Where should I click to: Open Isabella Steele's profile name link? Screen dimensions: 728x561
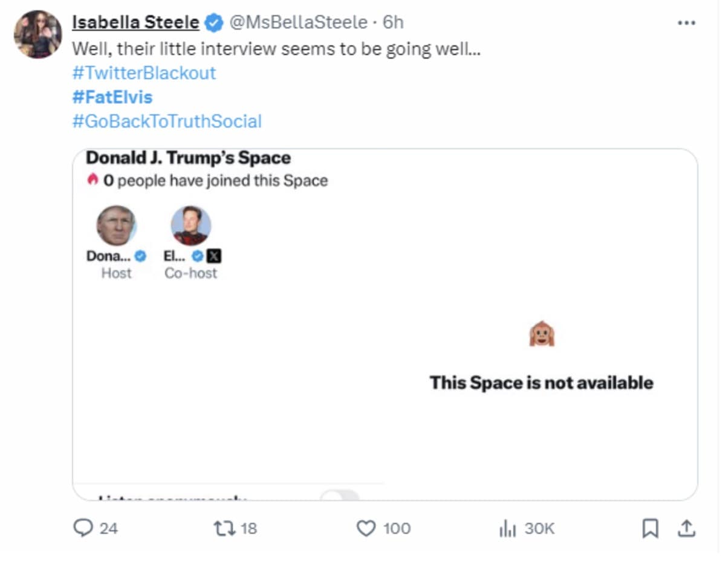click(135, 23)
